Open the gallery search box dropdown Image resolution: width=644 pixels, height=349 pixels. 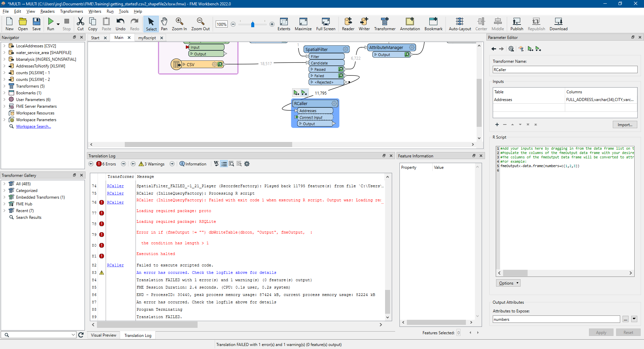point(73,335)
